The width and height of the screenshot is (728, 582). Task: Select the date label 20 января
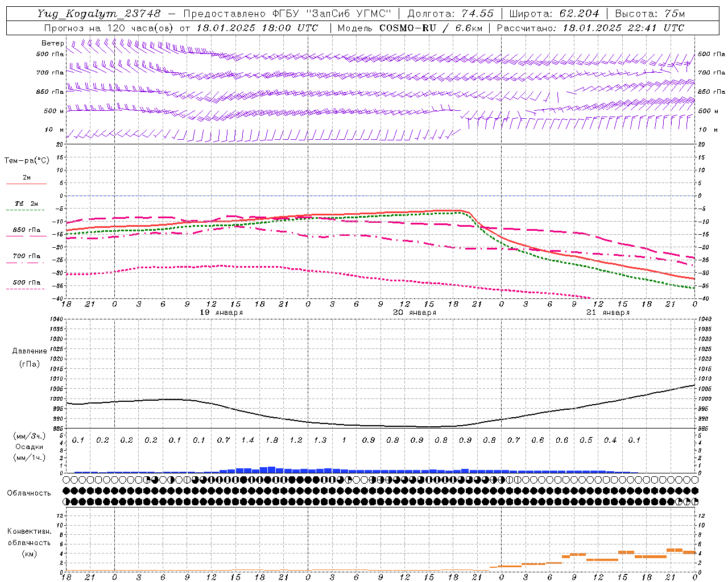point(415,313)
